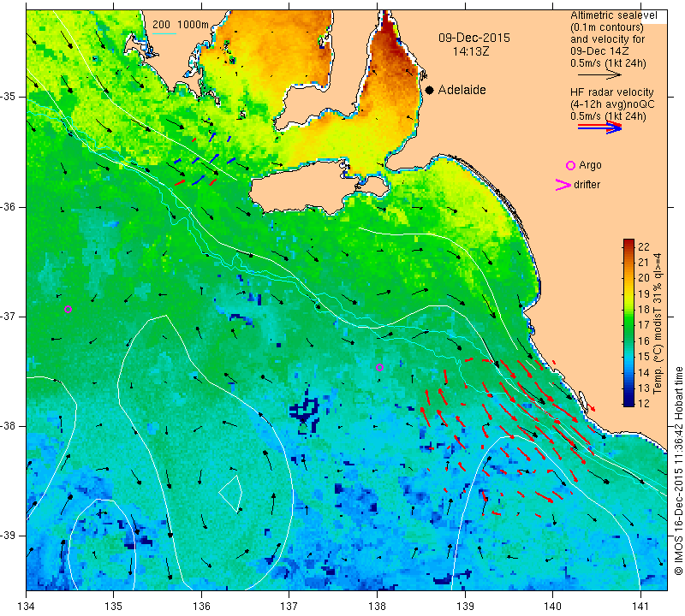Click the 'Altimetric sealevel' legend heading
The width and height of the screenshot is (685, 616).
[613, 15]
